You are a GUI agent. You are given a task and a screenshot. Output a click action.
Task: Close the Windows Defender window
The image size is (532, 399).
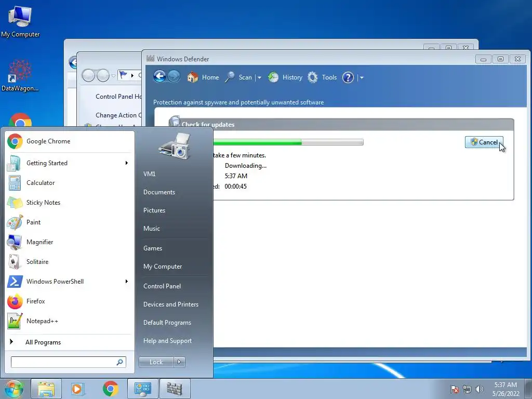(517, 59)
